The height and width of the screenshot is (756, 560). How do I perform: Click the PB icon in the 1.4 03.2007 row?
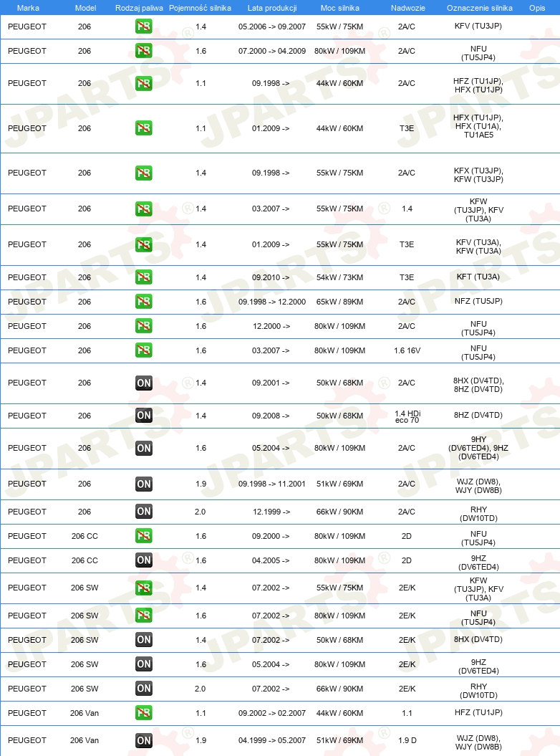tap(144, 209)
